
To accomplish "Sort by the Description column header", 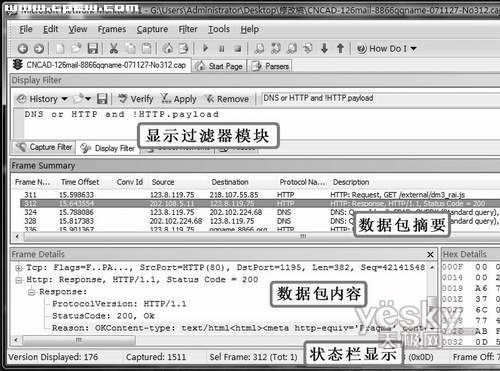I will click(x=351, y=182).
